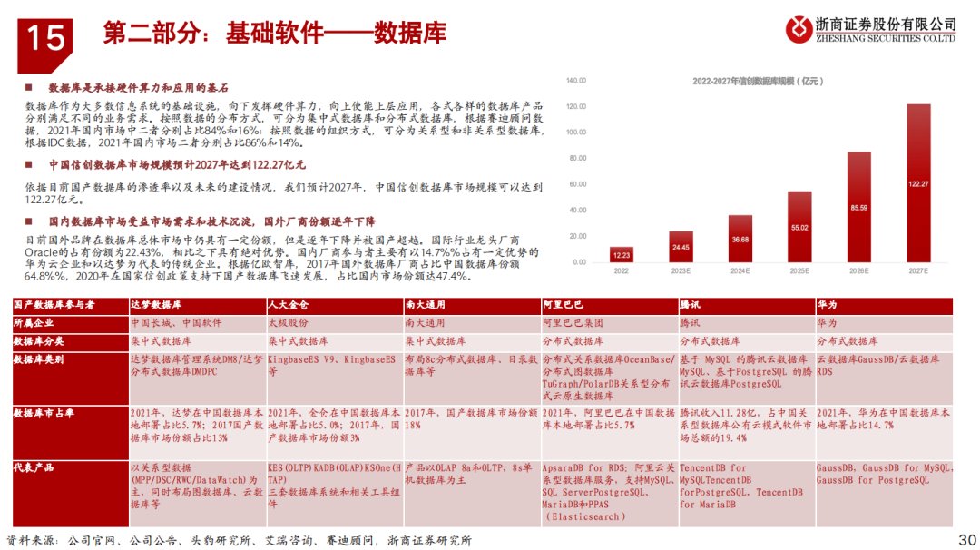Click the 所属企业 row label cell
Viewport: 980px width, 550px height.
pyautogui.click(x=34, y=322)
